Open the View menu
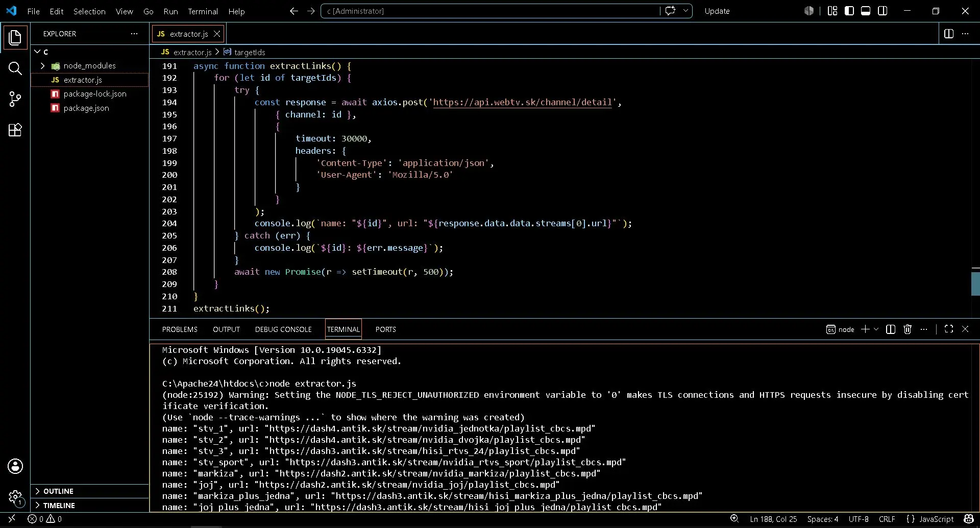Screen dimensions: 980x528 click(x=124, y=11)
